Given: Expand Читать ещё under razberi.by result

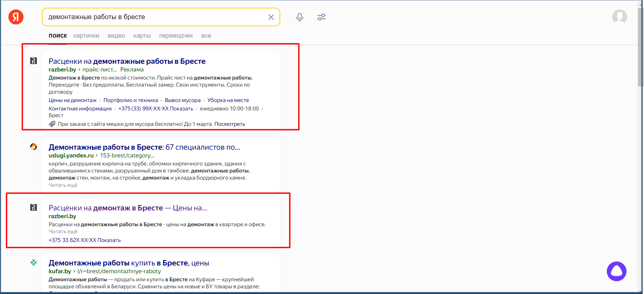Looking at the screenshot, I should [x=63, y=231].
